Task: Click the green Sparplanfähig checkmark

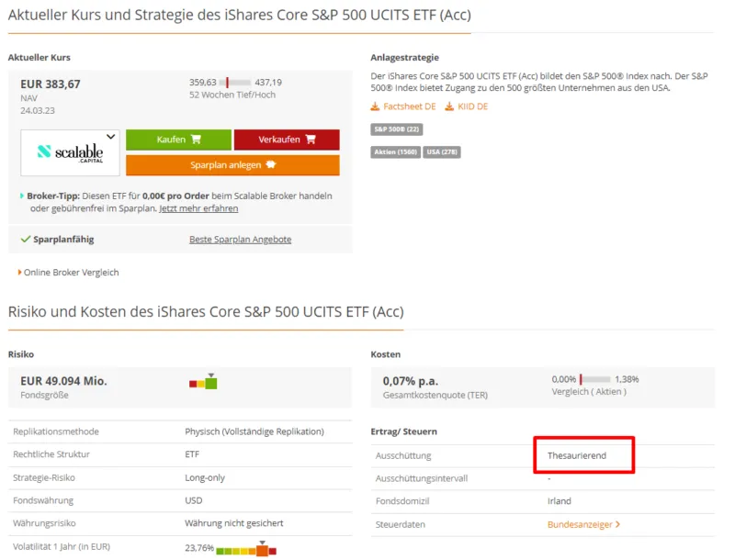Action: tap(26, 240)
